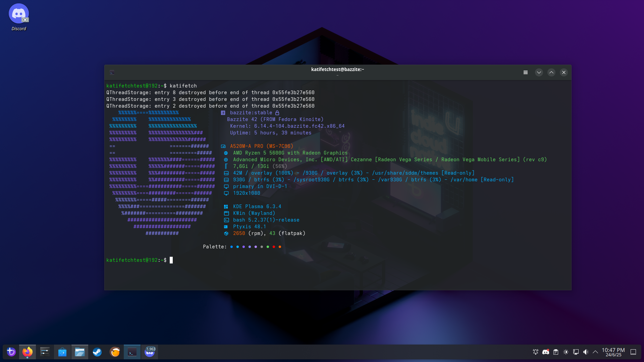Expand the hidden system tray icons
Viewport: 644px width, 362px height.
(x=596, y=352)
